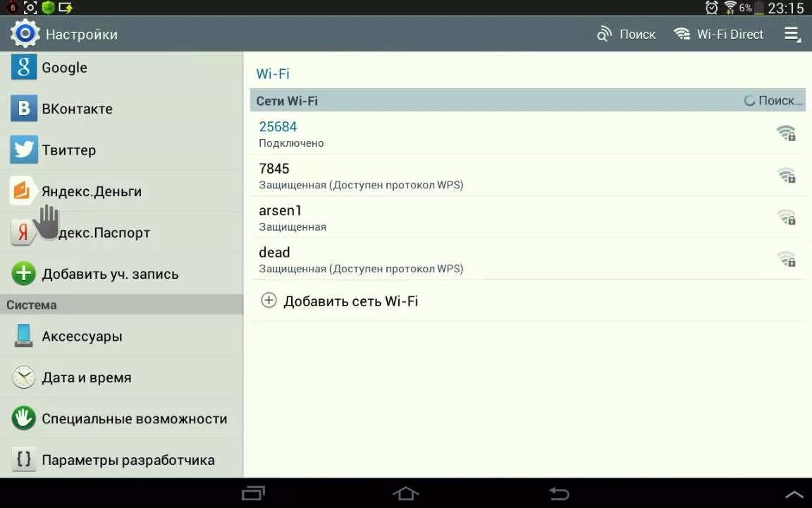Viewport: 812px width, 508px height.
Task: Open the overflow menu icon in header
Action: pyautogui.click(x=792, y=34)
